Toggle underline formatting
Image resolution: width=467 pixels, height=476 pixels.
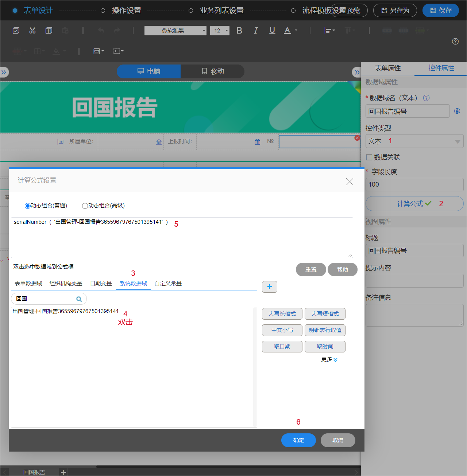pos(272,31)
